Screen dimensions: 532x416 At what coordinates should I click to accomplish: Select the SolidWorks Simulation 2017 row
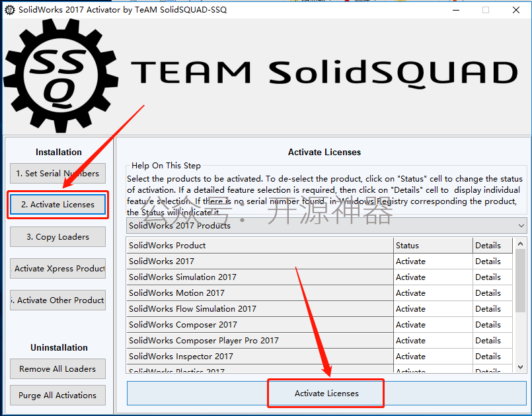coord(260,277)
